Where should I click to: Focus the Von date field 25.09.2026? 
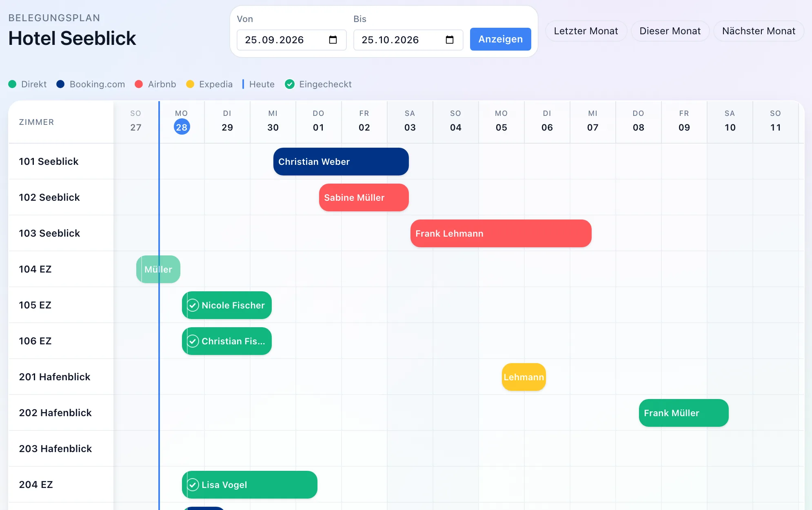(291, 40)
